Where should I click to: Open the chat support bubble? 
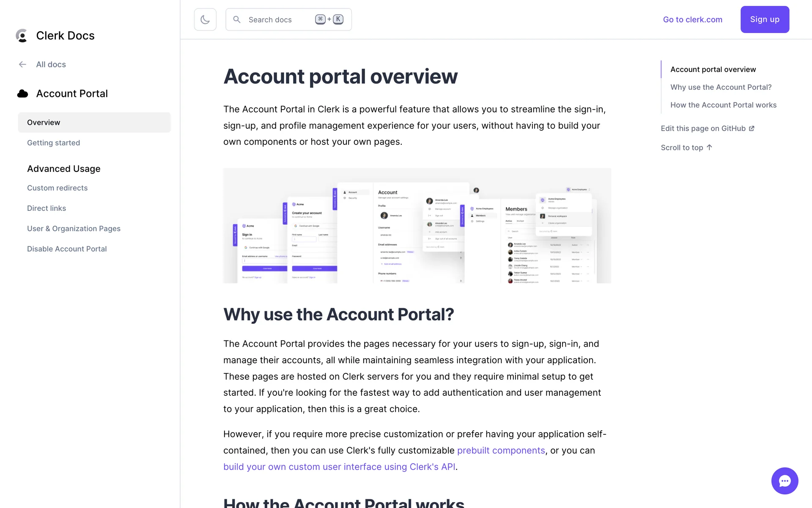[x=785, y=480]
